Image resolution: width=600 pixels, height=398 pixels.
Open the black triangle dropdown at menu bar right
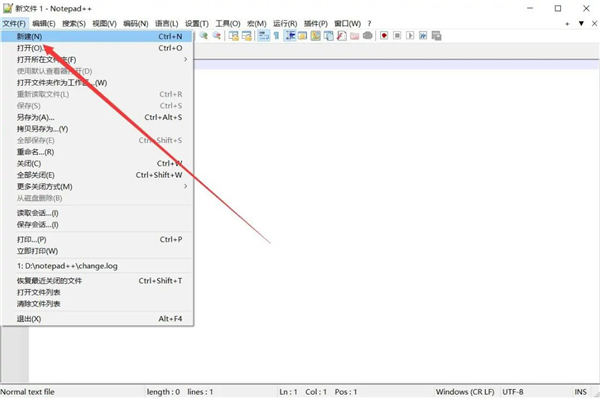(581, 23)
